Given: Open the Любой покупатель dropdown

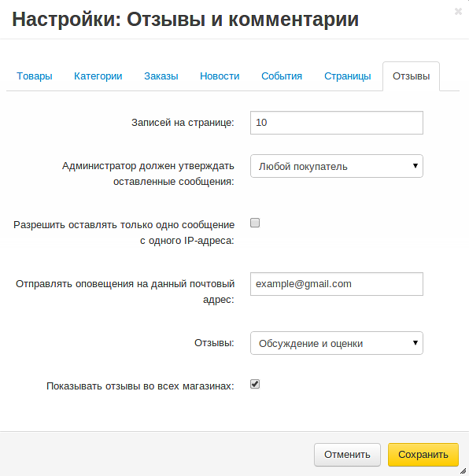Looking at the screenshot, I should click(337, 166).
